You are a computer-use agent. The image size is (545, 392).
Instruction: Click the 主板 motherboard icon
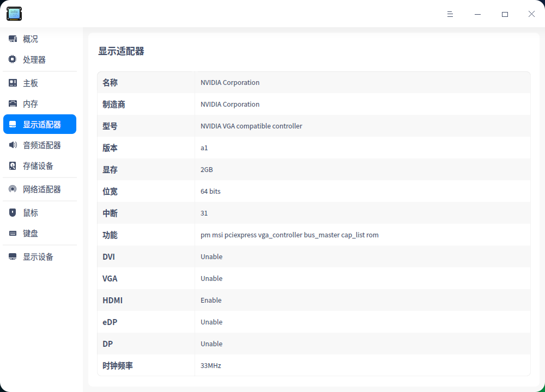click(x=13, y=83)
